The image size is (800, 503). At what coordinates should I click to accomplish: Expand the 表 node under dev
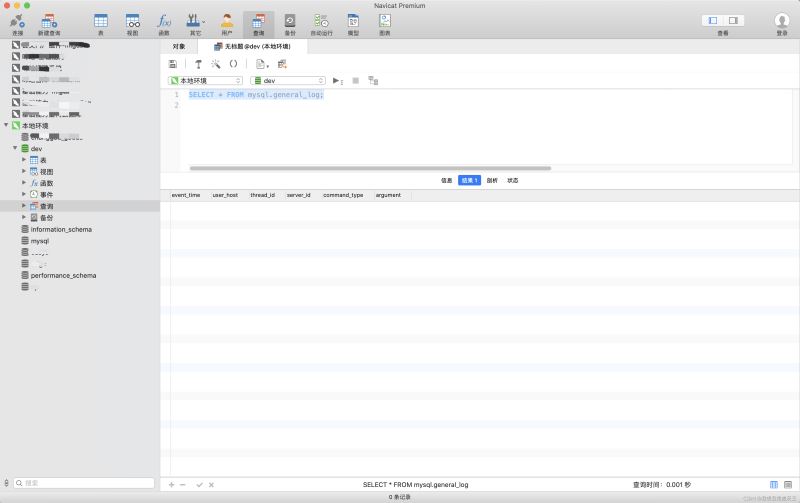24,160
